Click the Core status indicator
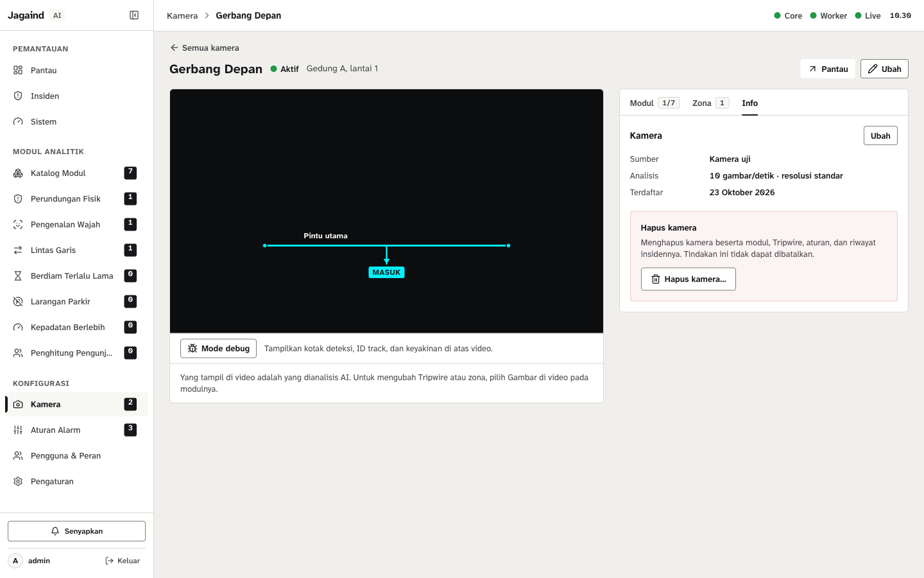Image resolution: width=924 pixels, height=578 pixels. [x=788, y=15]
